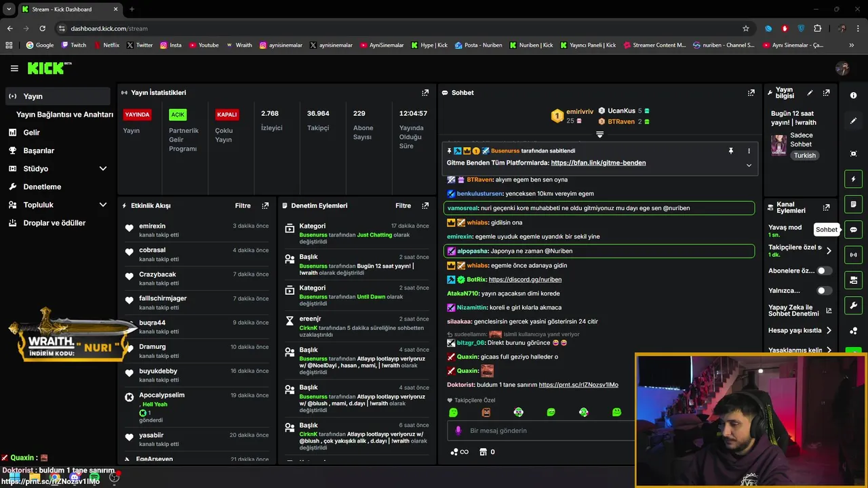
Task: Click the screen capture icon in right sidebar
Action: 853,154
